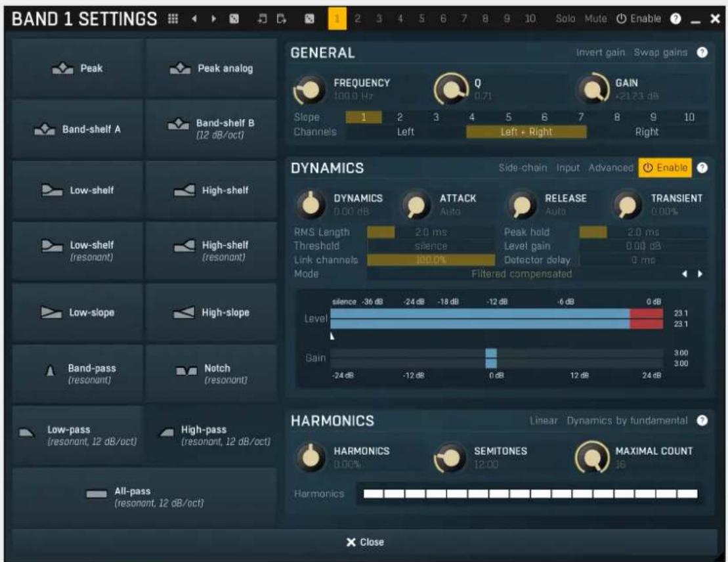Select next Mode with right arrow
This screenshot has width=728, height=562.
700,274
